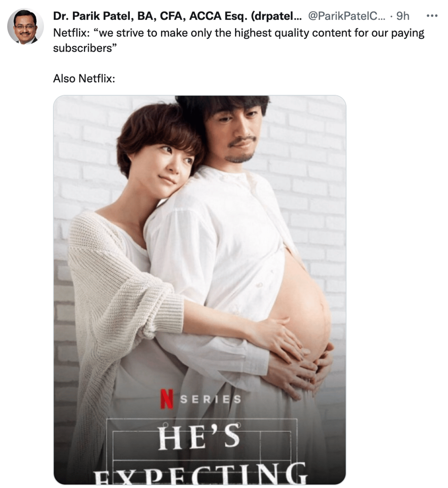Click the "HE'S" title word on poster
Viewport: 448px width, 488px height.
(x=199, y=436)
